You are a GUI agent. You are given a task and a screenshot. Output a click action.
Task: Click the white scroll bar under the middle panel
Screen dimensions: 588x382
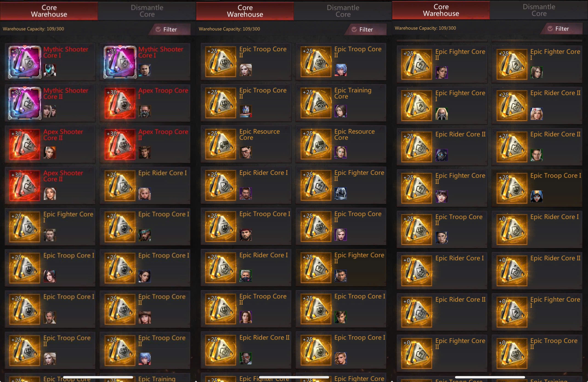coord(294,377)
